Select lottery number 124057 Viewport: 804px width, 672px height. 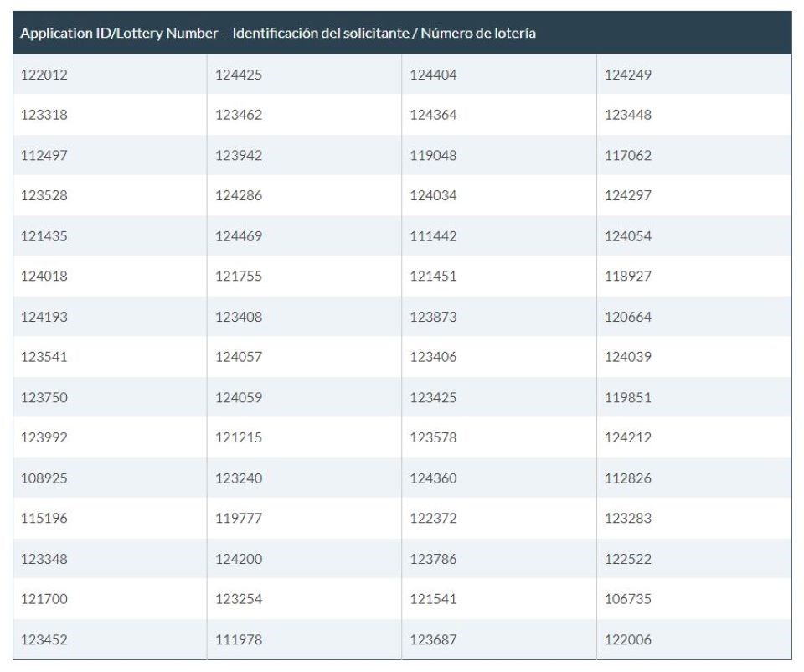click(x=239, y=357)
